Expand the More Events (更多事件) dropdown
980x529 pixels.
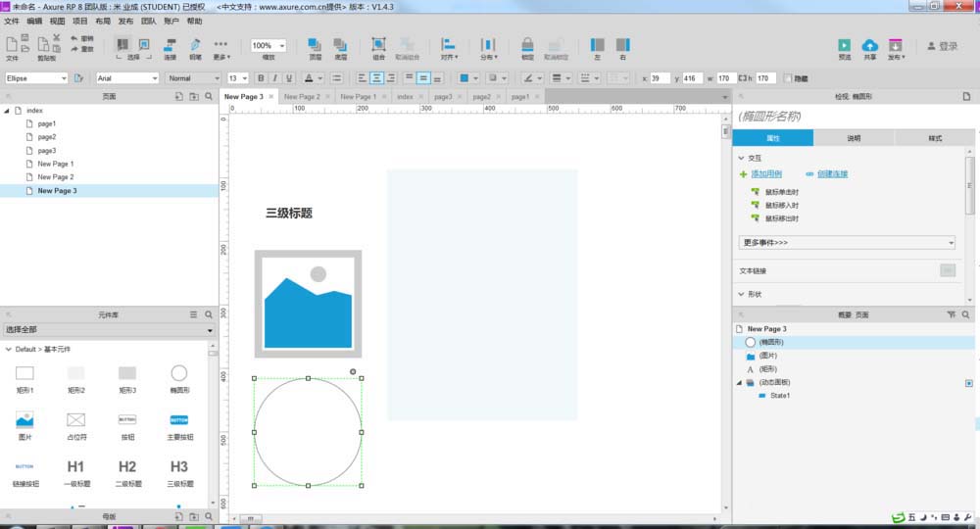click(847, 242)
